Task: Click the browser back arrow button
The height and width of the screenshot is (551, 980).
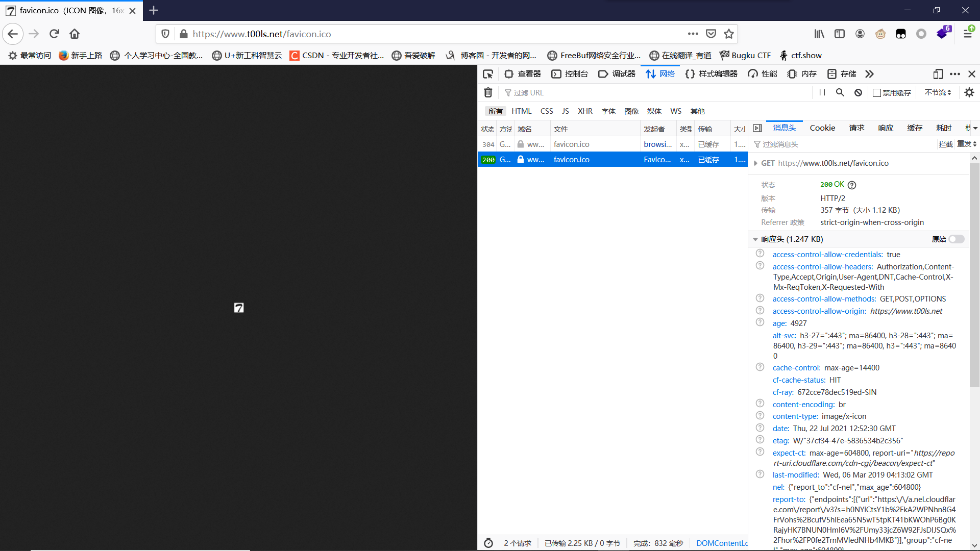Action: pos(13,34)
